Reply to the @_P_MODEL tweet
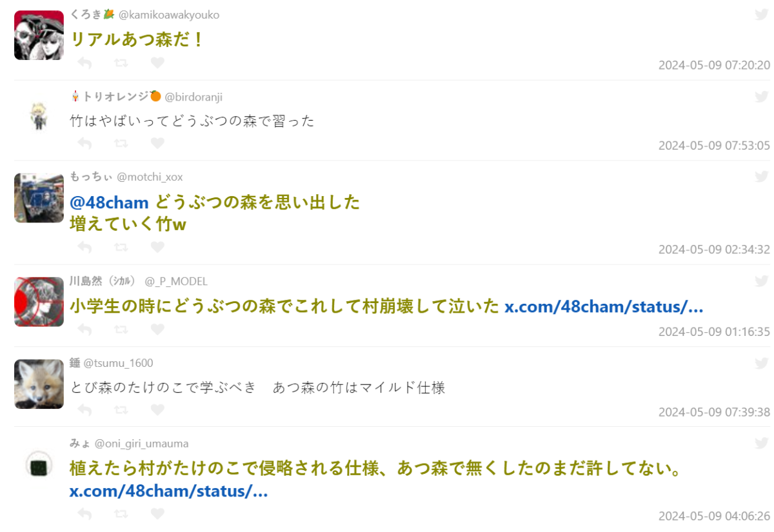Screen dimensions: 774x532 click(84, 329)
